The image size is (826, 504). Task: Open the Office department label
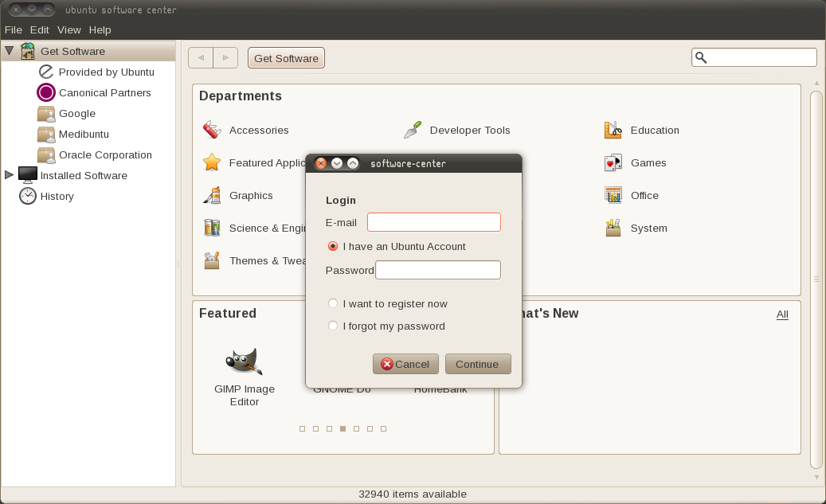(644, 195)
